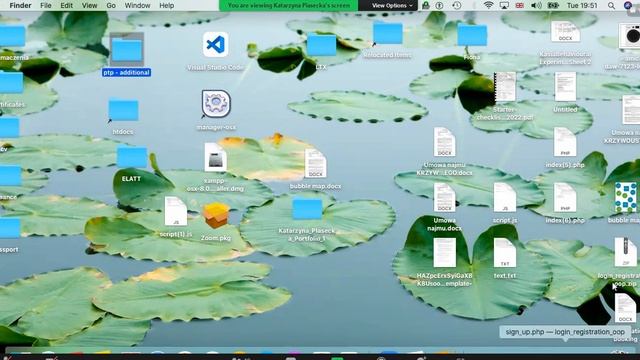This screenshot has width=640, height=360.
Task: Open Spotlight search magnifier
Action: pyautogui.click(x=611, y=5)
